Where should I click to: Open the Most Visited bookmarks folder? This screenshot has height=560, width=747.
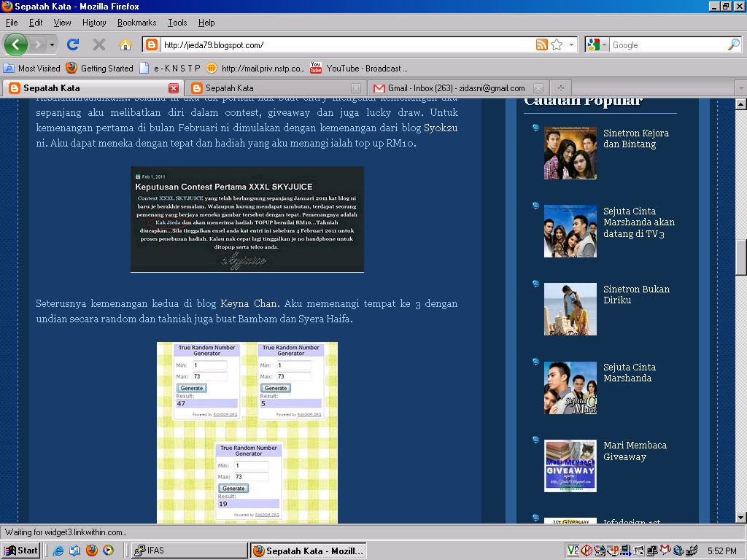coord(31,68)
